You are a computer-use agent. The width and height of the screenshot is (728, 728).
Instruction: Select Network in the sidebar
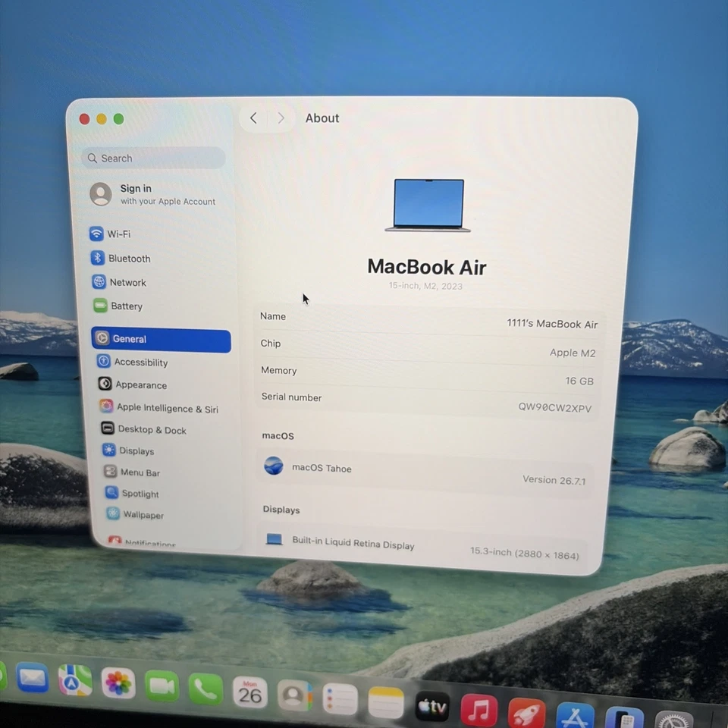click(119, 282)
